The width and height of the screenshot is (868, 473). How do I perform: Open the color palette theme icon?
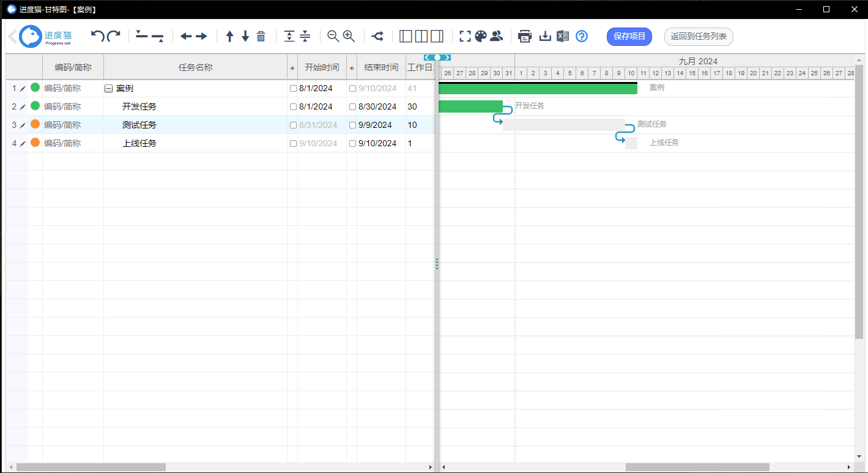click(481, 36)
